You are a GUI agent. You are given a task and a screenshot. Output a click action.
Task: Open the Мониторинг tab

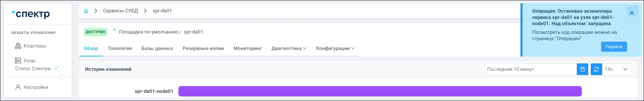click(247, 48)
